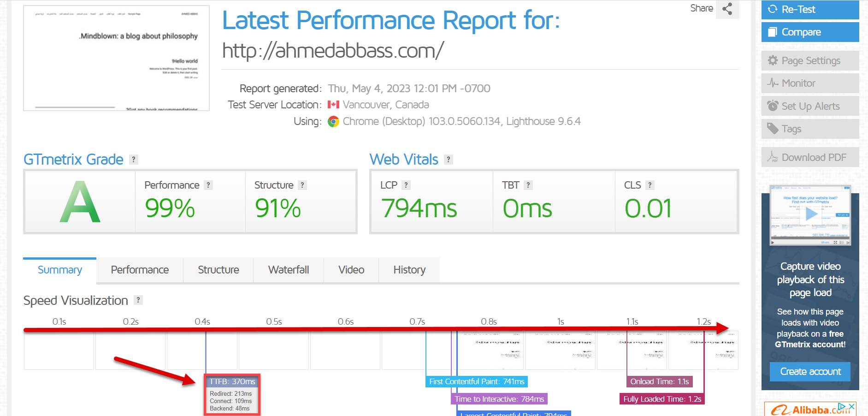Click the Largest Contentful Paint marker
868x416 pixels.
[514, 414]
